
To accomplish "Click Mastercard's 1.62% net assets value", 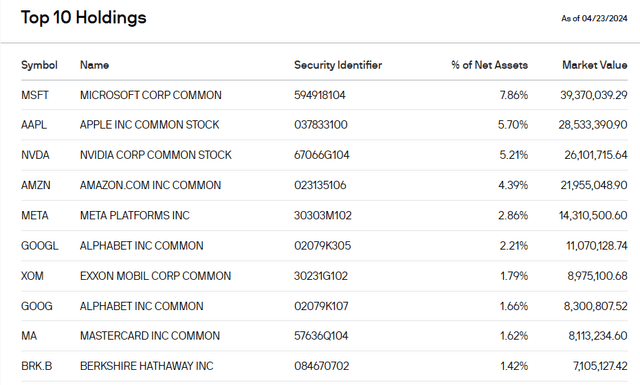I will click(514, 336).
